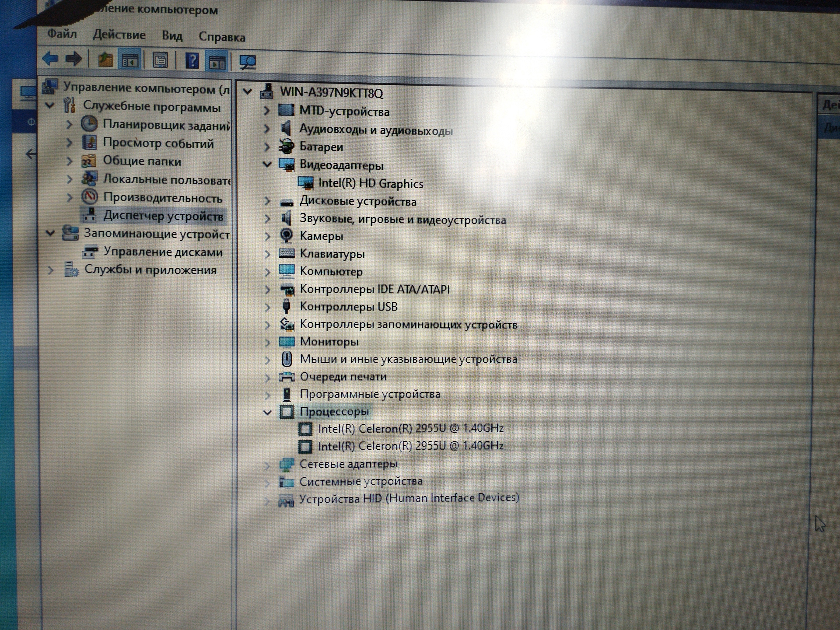
Task: Click the Камеры webcam icon
Action: 287,235
